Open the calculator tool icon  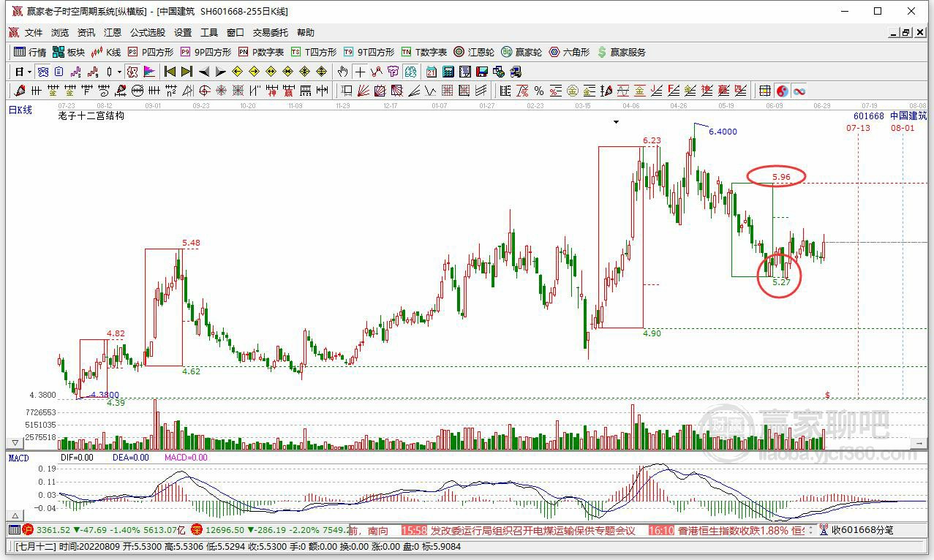(448, 72)
